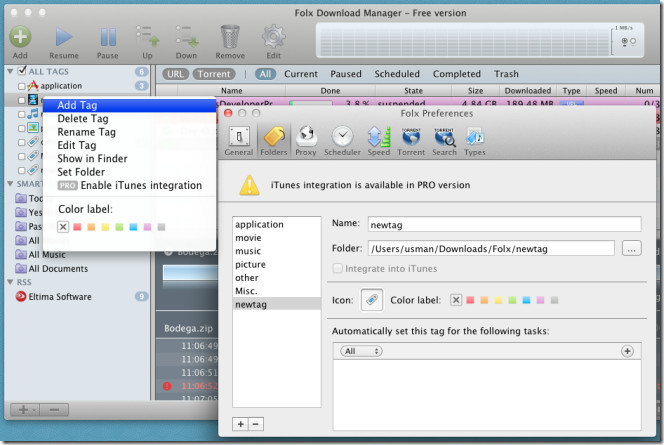Toggle the ALL TAGS checkbox
This screenshot has height=445, width=664.
[x=22, y=71]
